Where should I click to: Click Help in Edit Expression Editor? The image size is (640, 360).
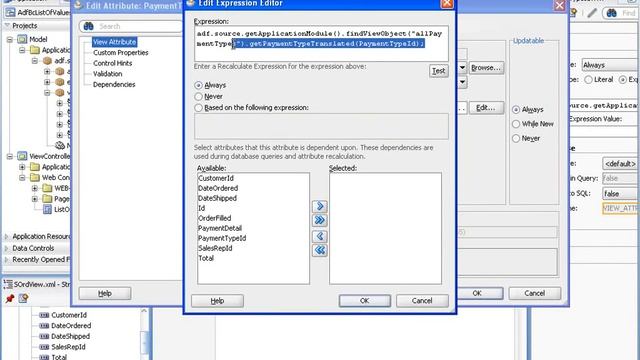click(217, 301)
